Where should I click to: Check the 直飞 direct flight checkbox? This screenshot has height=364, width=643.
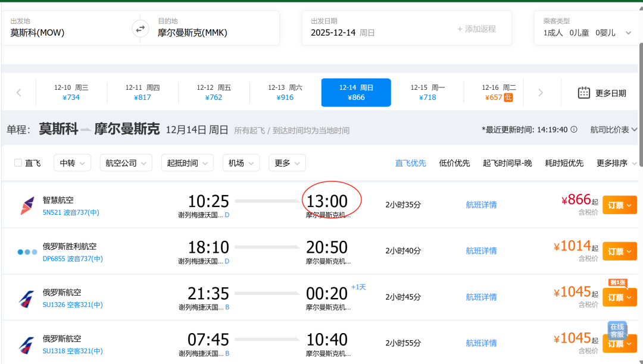coord(18,163)
